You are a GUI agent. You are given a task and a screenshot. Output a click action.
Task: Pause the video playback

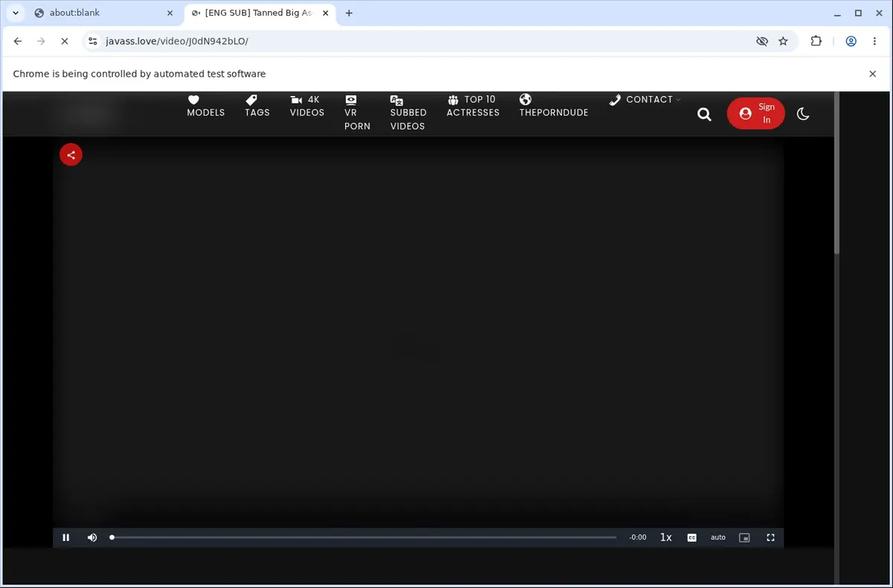[65, 537]
